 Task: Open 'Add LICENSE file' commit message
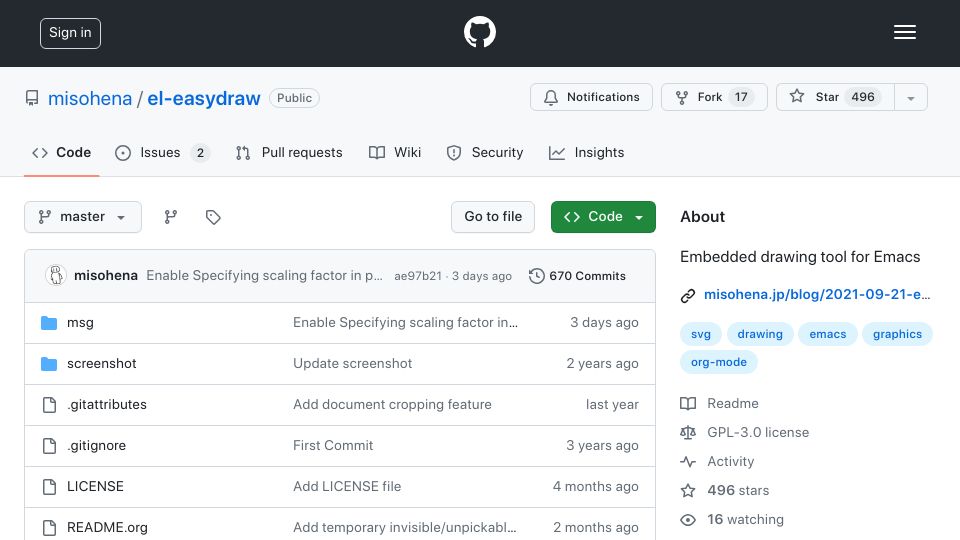[347, 487]
